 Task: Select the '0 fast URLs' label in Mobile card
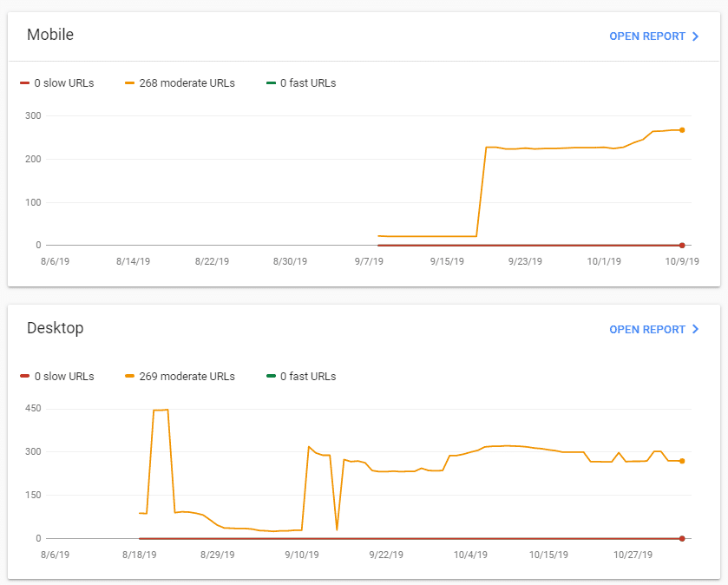[307, 83]
